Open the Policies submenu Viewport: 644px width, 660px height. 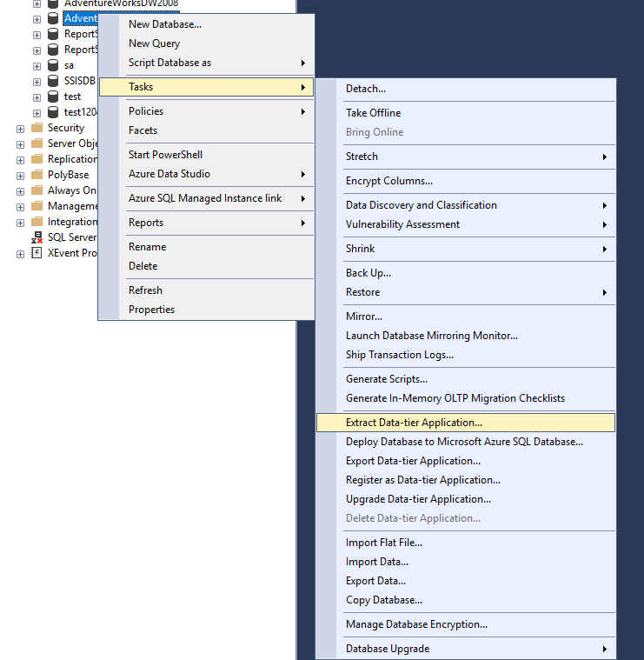pyautogui.click(x=207, y=111)
